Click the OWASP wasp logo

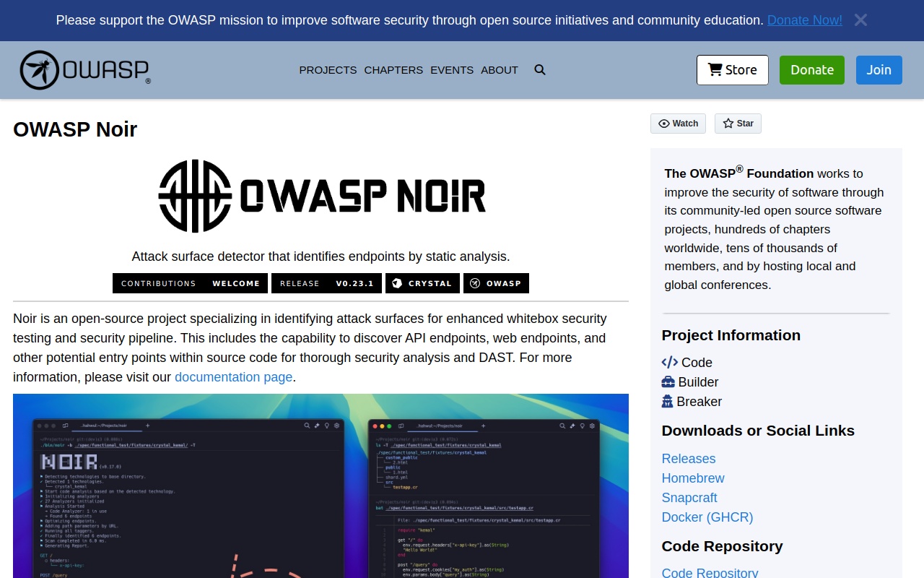84,70
